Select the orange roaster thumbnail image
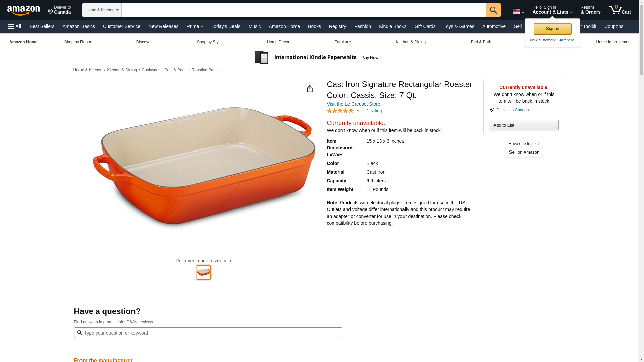Viewport: 644px width, 362px height. (203, 272)
